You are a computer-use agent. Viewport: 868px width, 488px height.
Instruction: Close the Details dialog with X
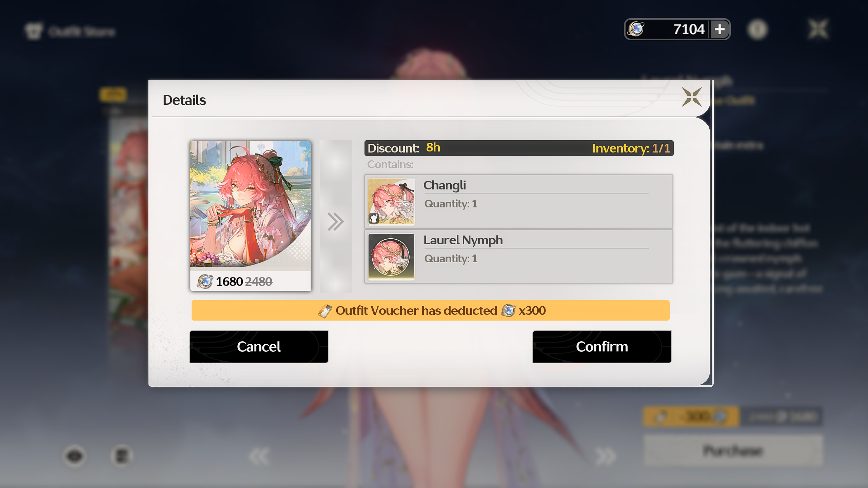click(x=692, y=97)
